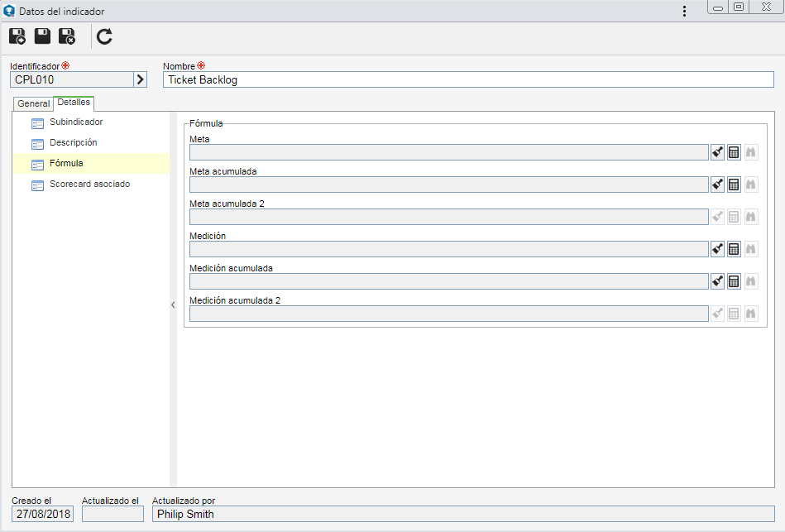This screenshot has width=785, height=532.
Task: Click the Medición acumulada formula field
Action: click(x=449, y=281)
